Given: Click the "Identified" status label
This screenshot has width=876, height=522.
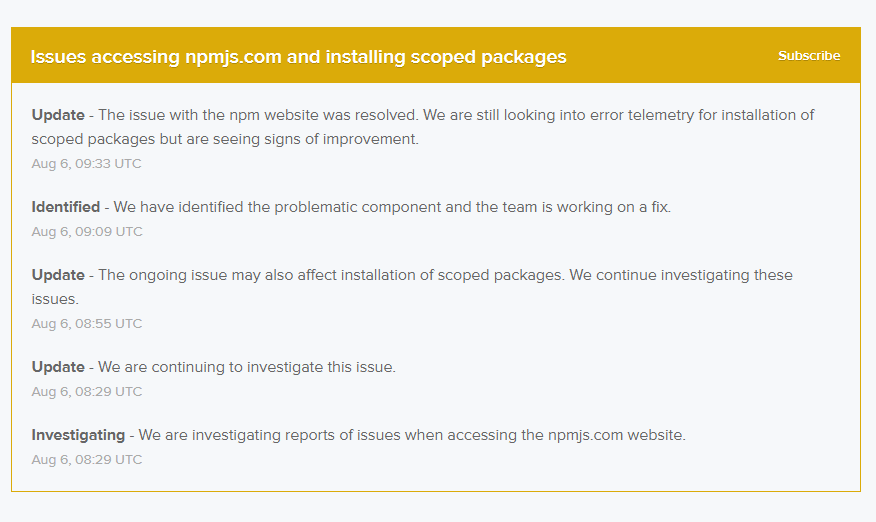Looking at the screenshot, I should click(65, 207).
